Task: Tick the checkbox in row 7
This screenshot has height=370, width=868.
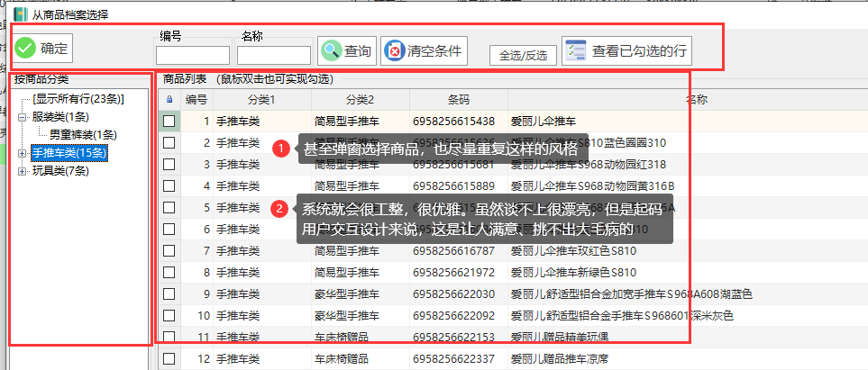Action: [x=169, y=250]
